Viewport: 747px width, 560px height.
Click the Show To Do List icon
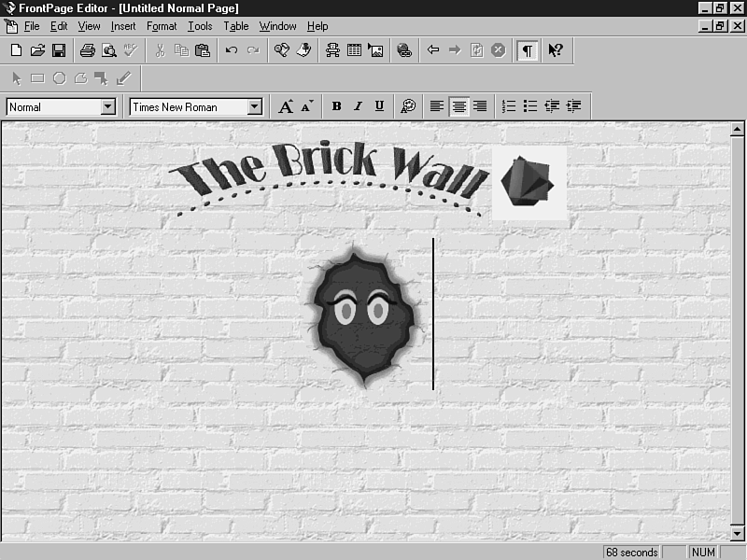click(303, 50)
